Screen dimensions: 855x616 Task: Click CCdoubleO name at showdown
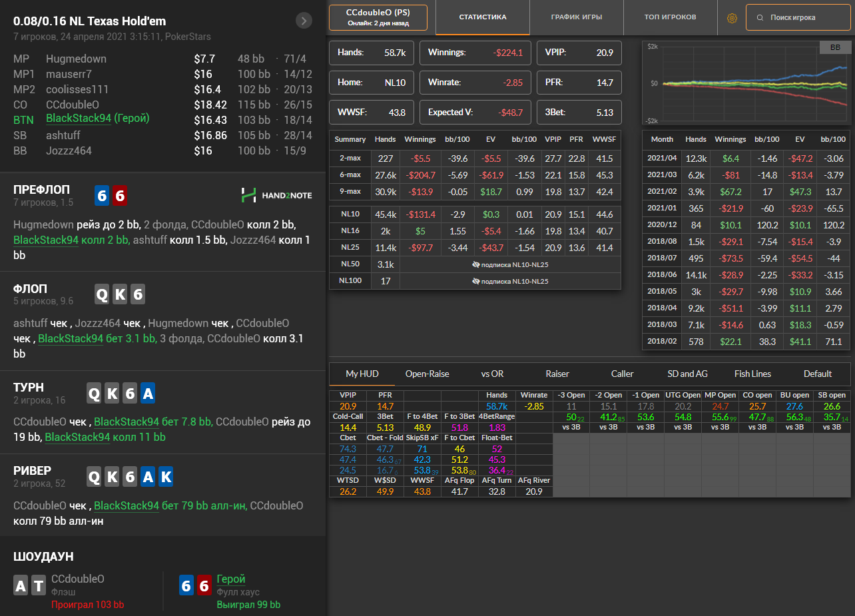78,579
